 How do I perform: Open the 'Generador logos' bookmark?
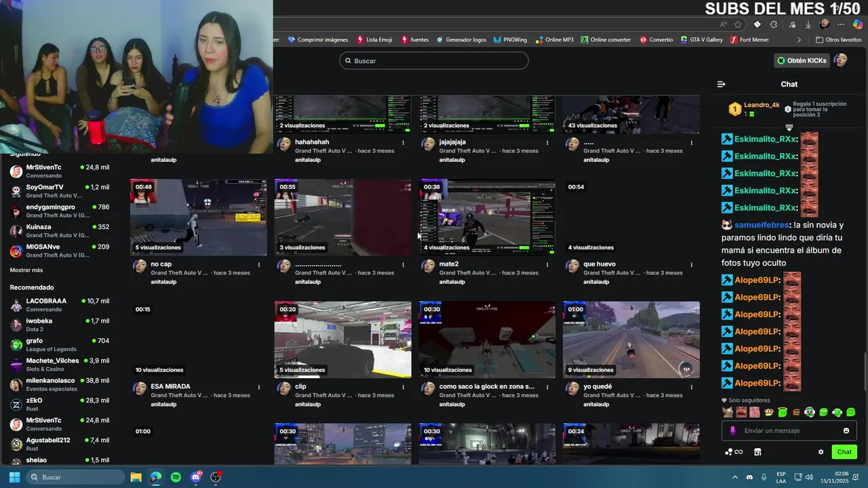[460, 40]
